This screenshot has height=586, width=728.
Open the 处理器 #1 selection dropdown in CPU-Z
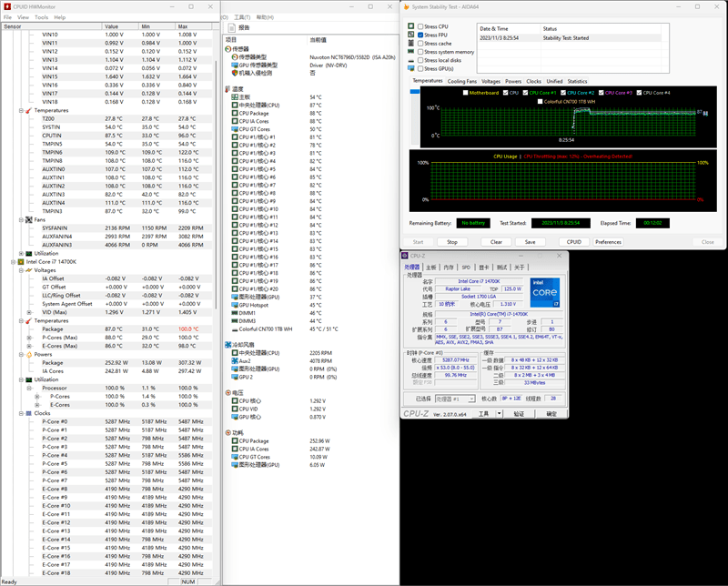point(471,399)
